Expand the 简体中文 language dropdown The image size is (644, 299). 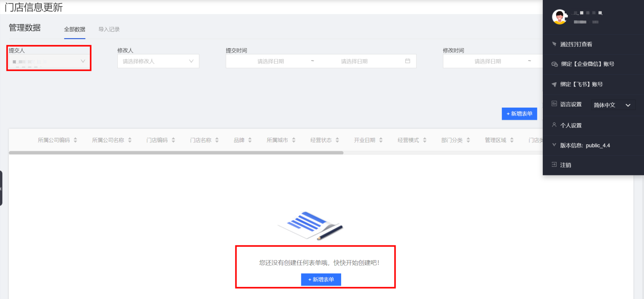point(613,105)
